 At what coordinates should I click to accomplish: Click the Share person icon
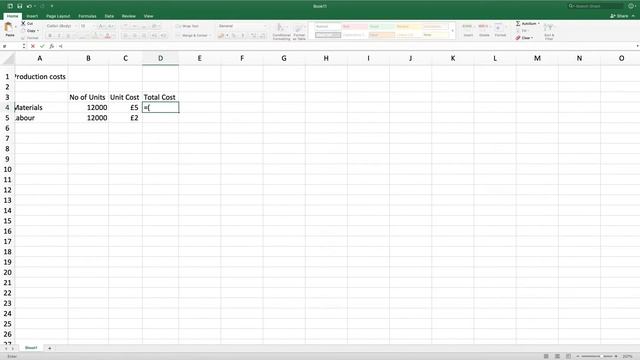coord(613,16)
